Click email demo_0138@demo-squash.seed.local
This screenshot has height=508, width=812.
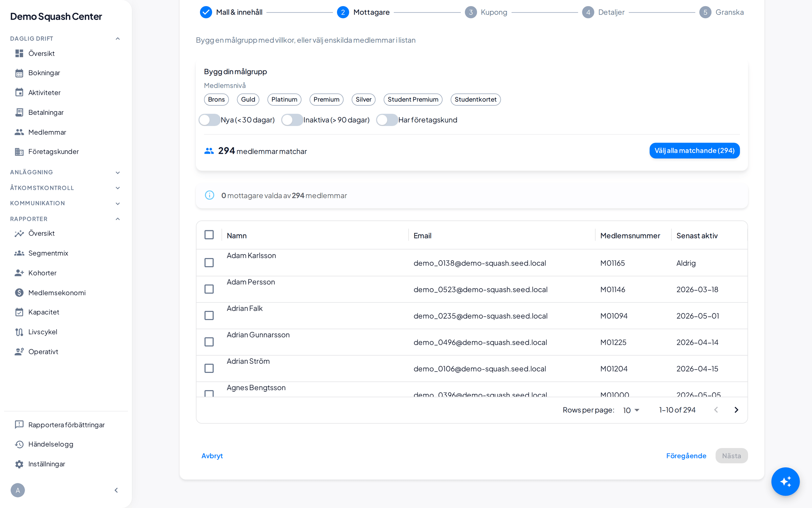[479, 263]
